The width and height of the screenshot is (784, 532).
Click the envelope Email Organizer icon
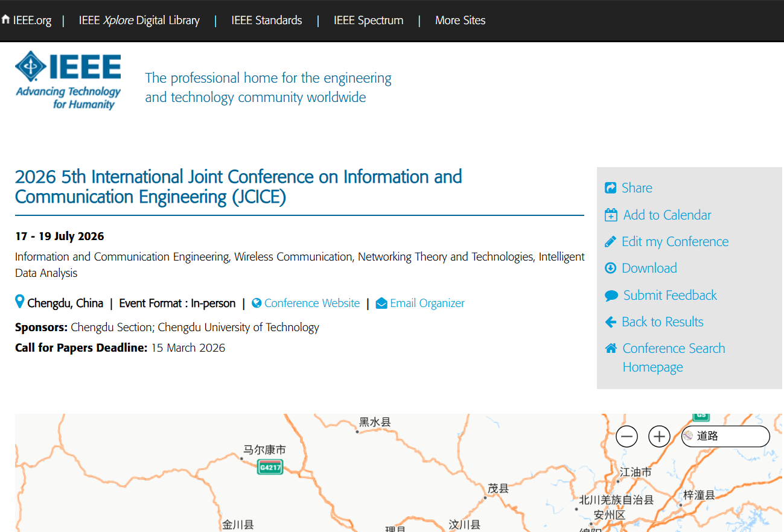click(x=381, y=303)
